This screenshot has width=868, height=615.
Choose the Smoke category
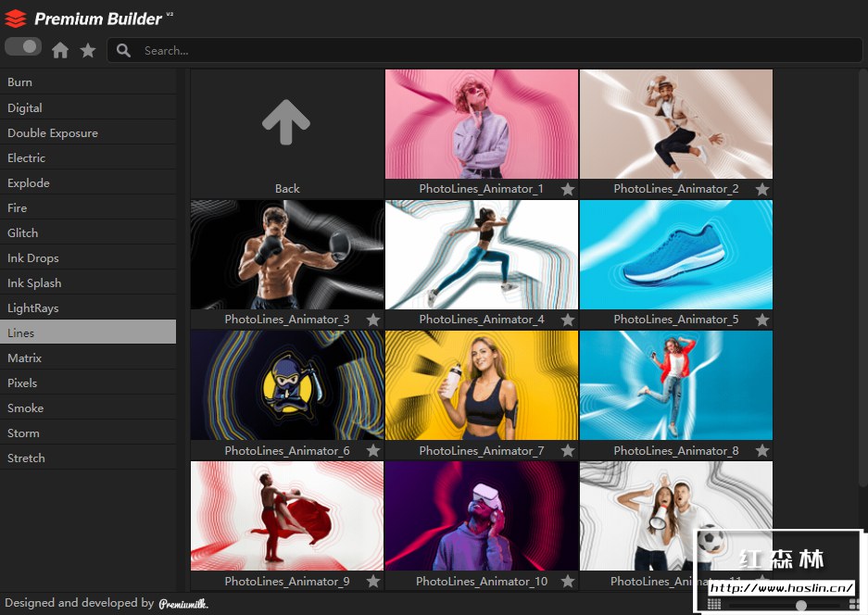tap(88, 408)
